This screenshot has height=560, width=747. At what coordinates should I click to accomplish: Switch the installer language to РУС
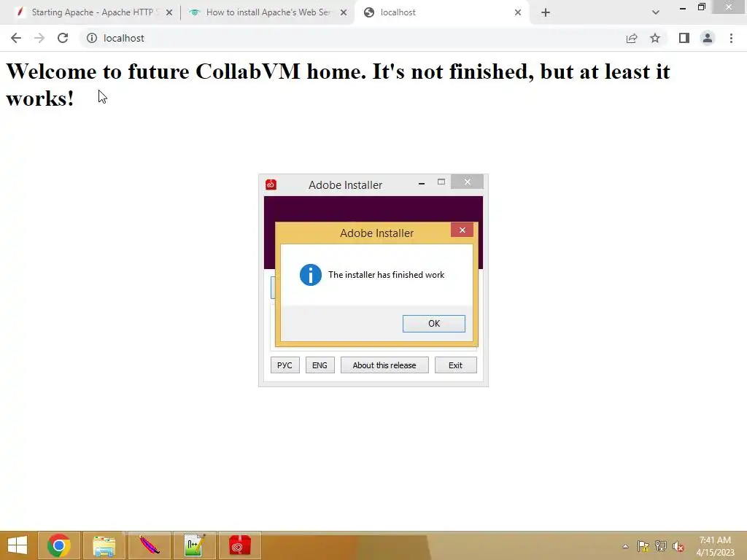(285, 365)
